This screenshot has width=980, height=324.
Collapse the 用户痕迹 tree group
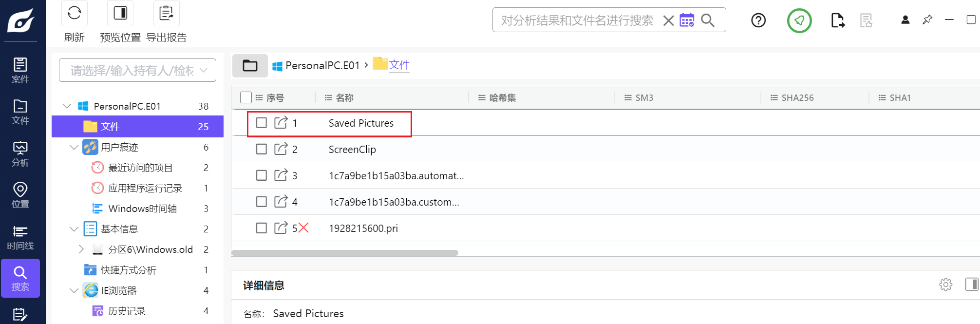(74, 147)
